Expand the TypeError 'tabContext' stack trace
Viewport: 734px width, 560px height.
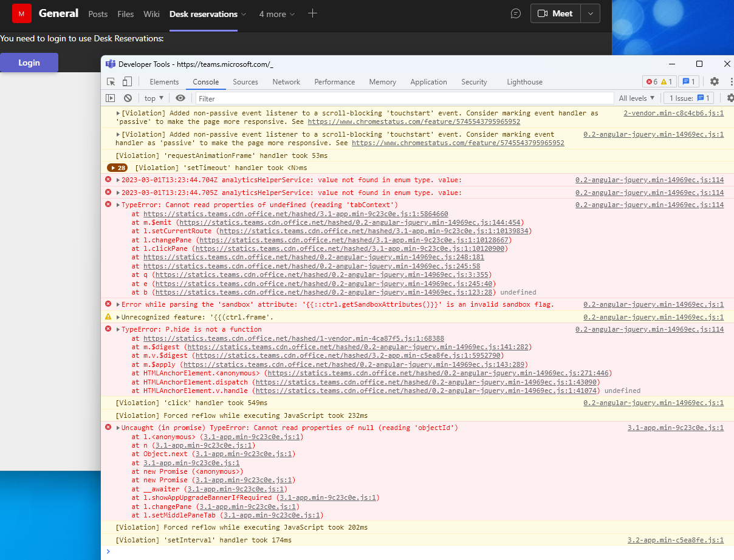[118, 205]
